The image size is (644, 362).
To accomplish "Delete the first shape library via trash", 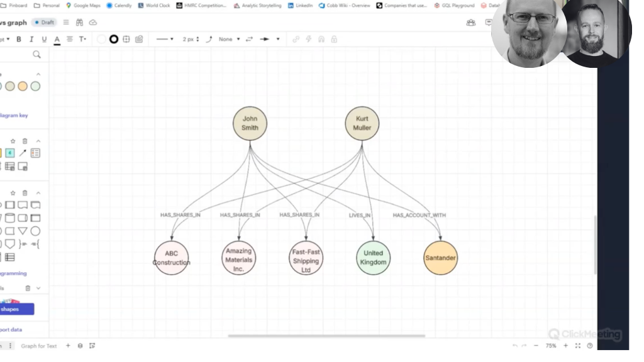I will click(25, 141).
